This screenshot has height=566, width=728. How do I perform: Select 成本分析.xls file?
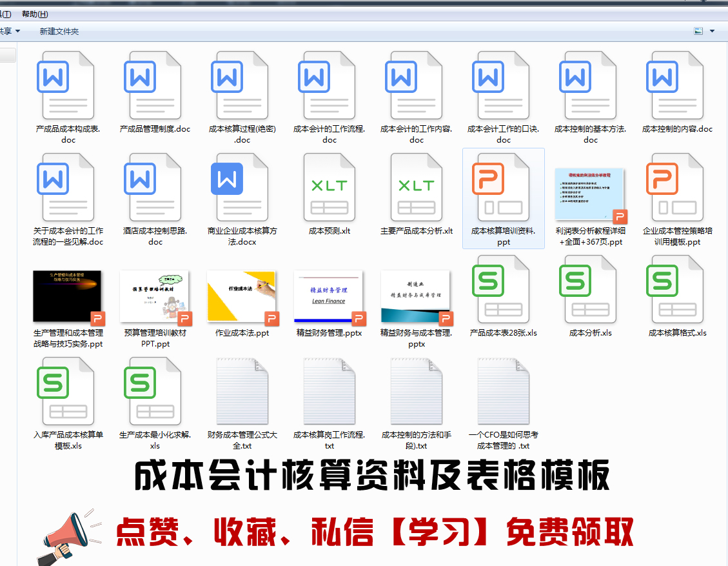[x=590, y=288]
